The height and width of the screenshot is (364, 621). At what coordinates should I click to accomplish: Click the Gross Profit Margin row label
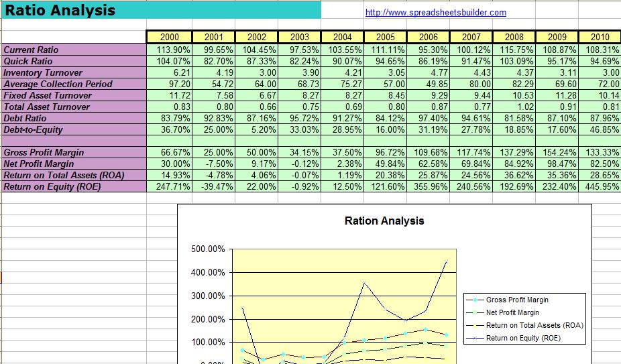point(74,152)
